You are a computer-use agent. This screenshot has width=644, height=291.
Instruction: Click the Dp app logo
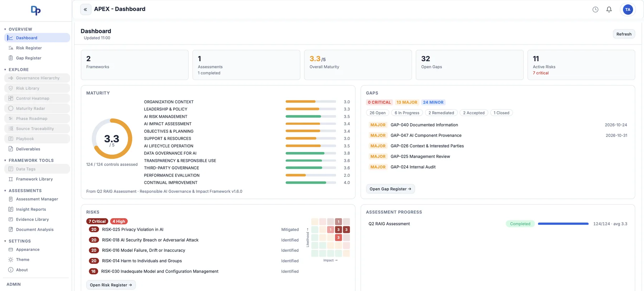pyautogui.click(x=36, y=10)
